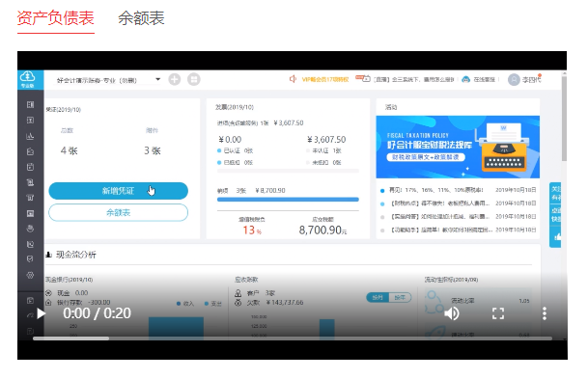Image resolution: width=588 pixels, height=379 pixels.
Task: Click the 4 张 voucher total count
Action: (x=69, y=150)
